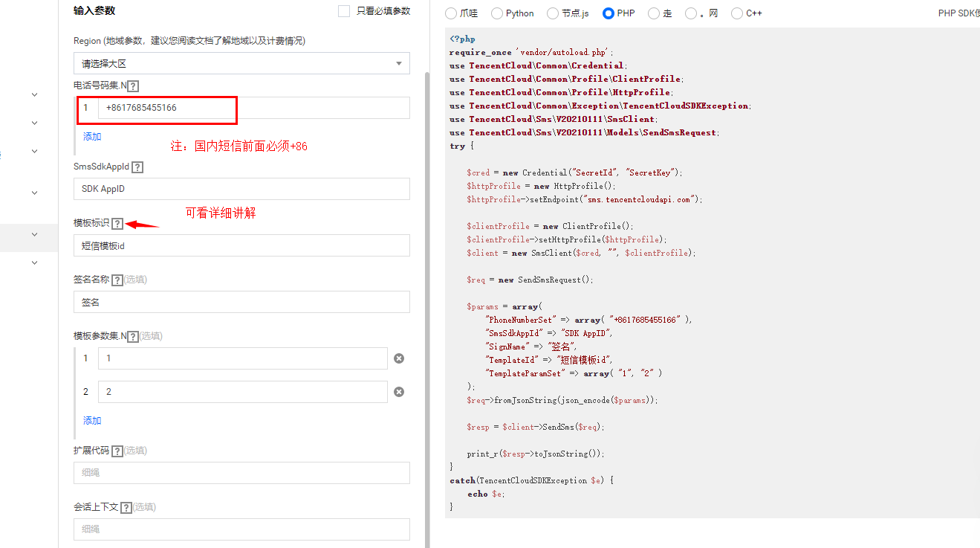Open the PHP SDK link
Viewport: 980px width, 548px height.
pyautogui.click(x=958, y=13)
